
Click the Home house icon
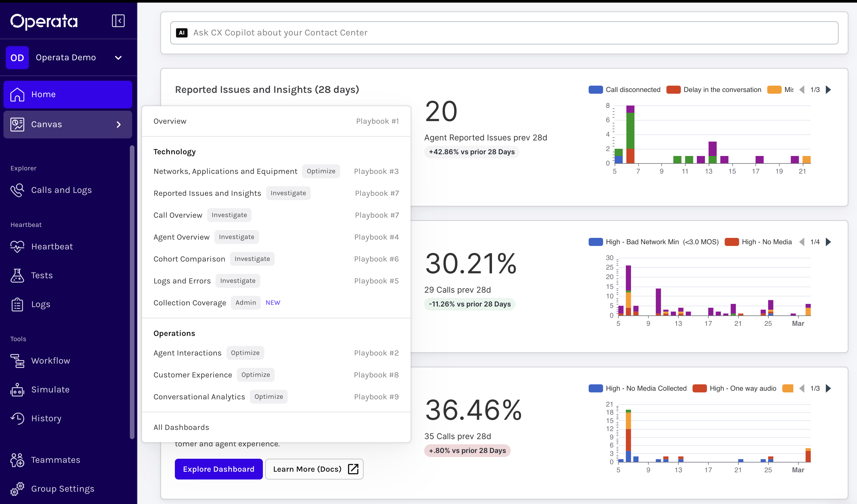(17, 95)
